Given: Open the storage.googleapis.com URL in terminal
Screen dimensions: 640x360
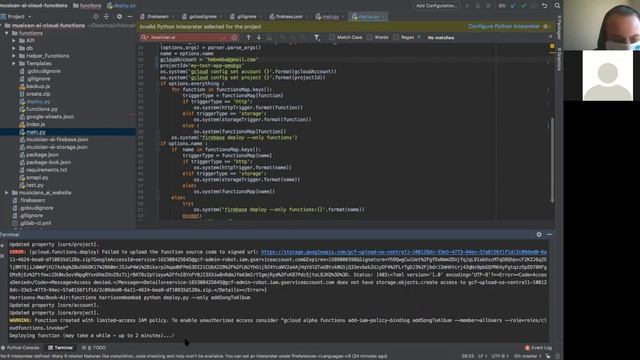Looking at the screenshot, I should pos(404,252).
